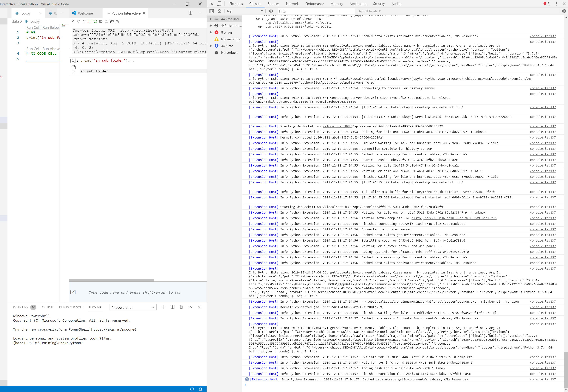Maximize the terminal panel with the chevron
The image size is (568, 392).
[190, 307]
